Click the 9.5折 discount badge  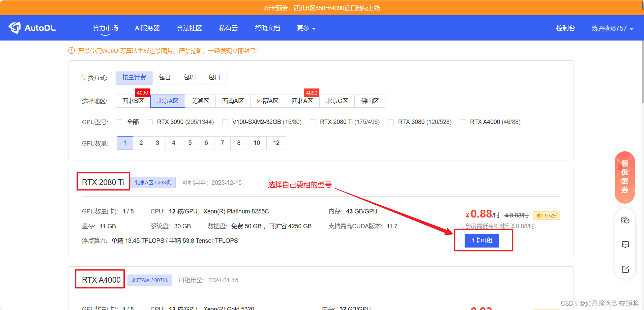[547, 215]
